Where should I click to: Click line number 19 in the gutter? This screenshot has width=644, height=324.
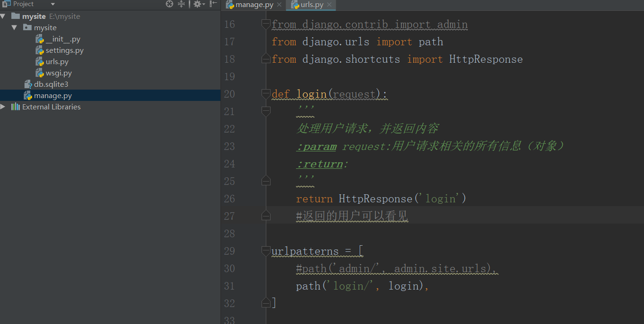pyautogui.click(x=229, y=76)
